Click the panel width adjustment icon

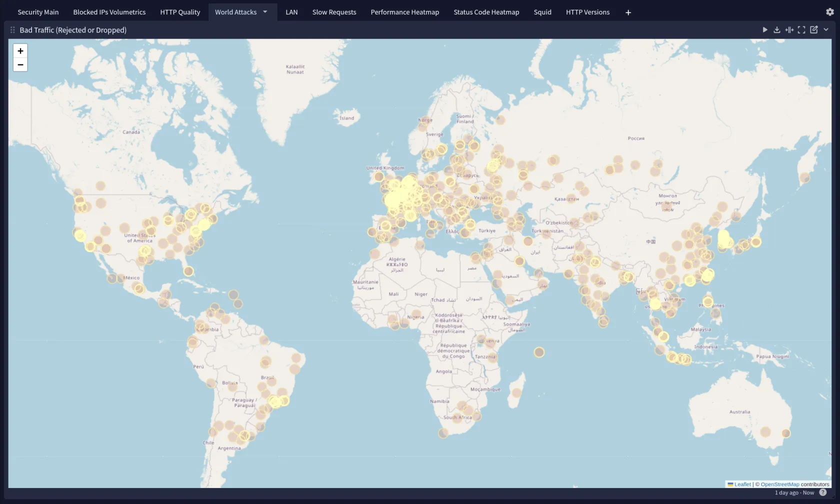789,30
